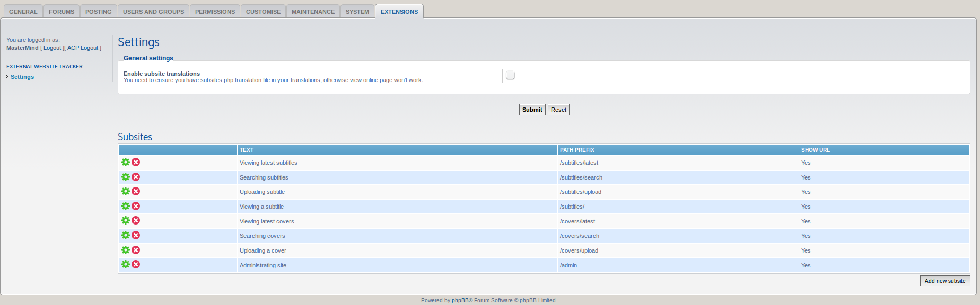Remove the 'Administrating site' subsite
The height and width of the screenshot is (305, 980).
[x=136, y=264]
